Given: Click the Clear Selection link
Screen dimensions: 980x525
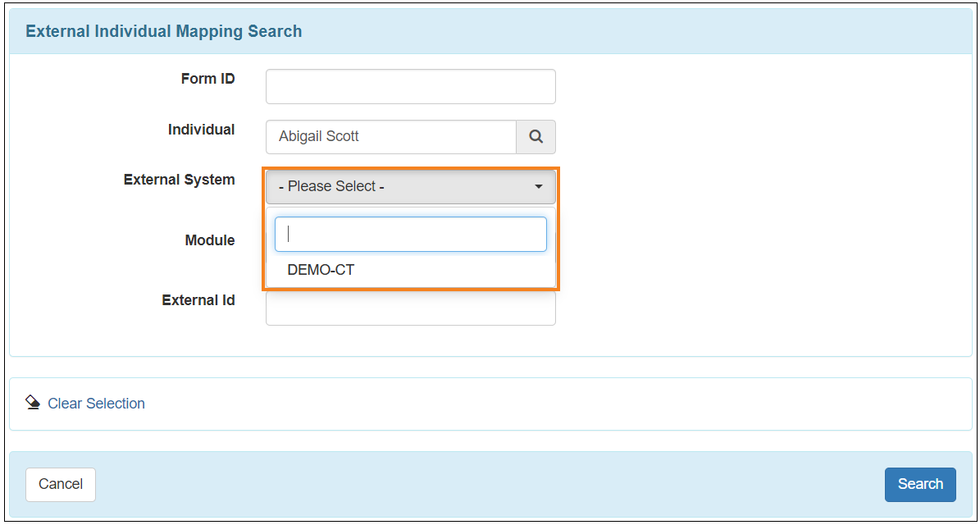Looking at the screenshot, I should (96, 404).
